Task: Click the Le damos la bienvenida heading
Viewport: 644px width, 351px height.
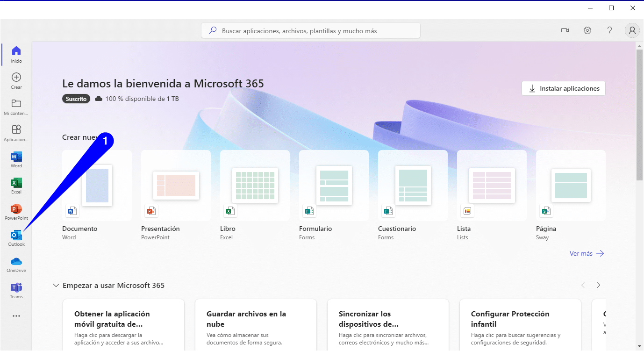Action: 163,84
